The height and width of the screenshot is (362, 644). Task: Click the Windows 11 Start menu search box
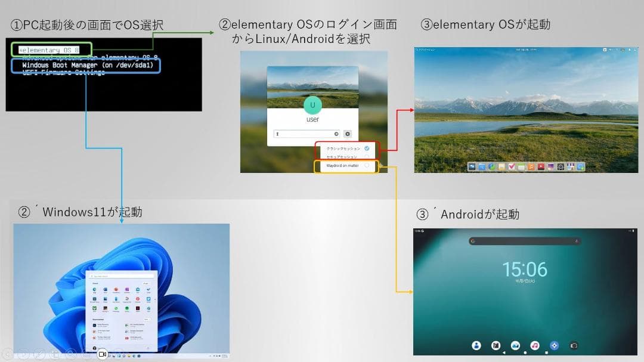[121, 276]
